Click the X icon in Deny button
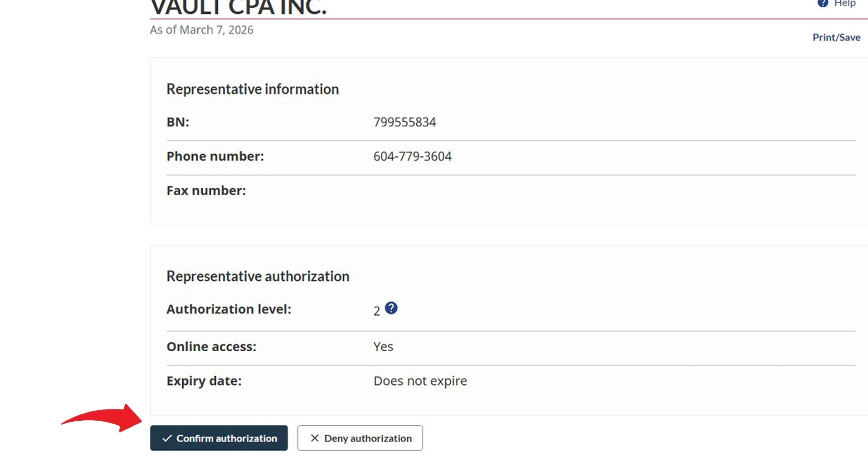 [314, 438]
